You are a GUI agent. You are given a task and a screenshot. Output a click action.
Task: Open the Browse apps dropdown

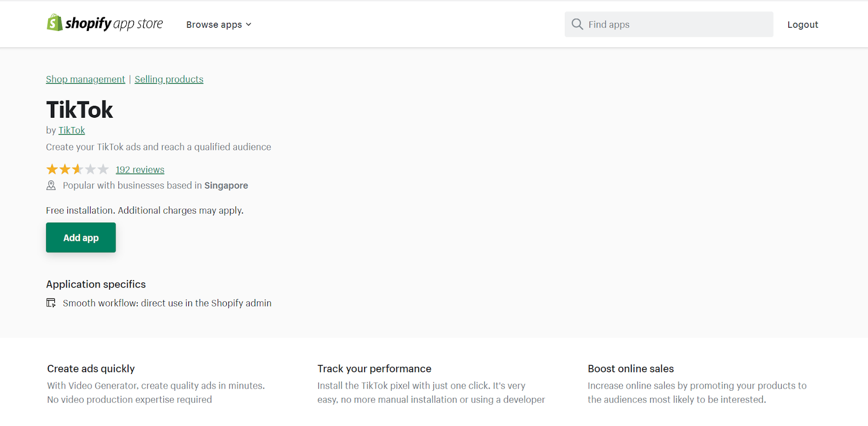pyautogui.click(x=219, y=24)
